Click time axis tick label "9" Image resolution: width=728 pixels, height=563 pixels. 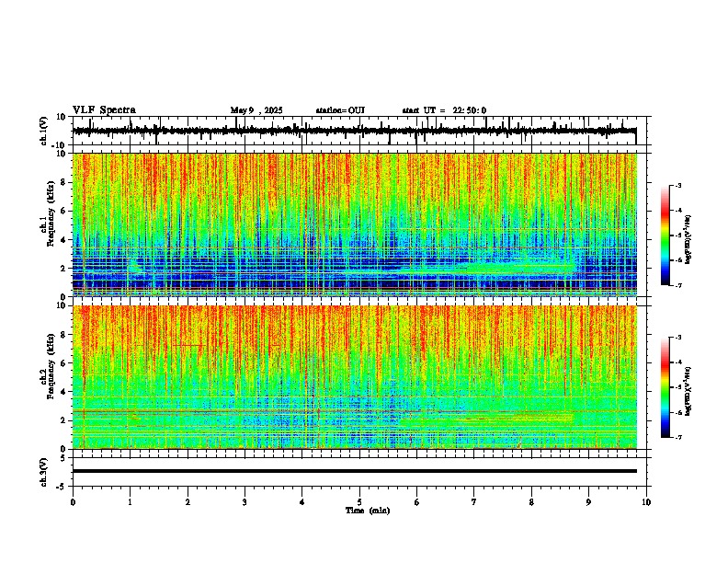tap(588, 502)
